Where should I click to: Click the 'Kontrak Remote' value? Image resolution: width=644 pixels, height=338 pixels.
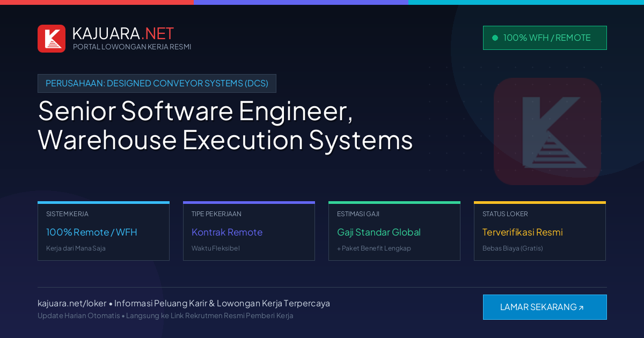tap(227, 232)
